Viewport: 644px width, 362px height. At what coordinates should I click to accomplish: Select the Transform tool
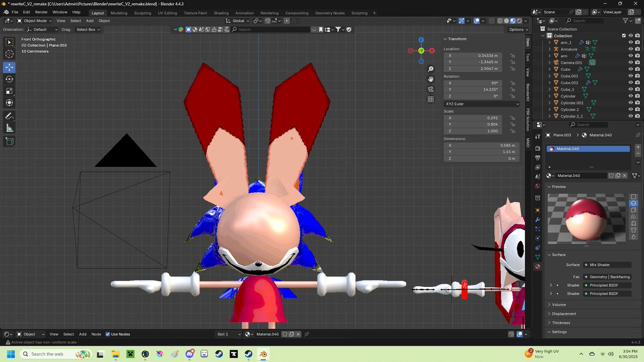point(10,102)
